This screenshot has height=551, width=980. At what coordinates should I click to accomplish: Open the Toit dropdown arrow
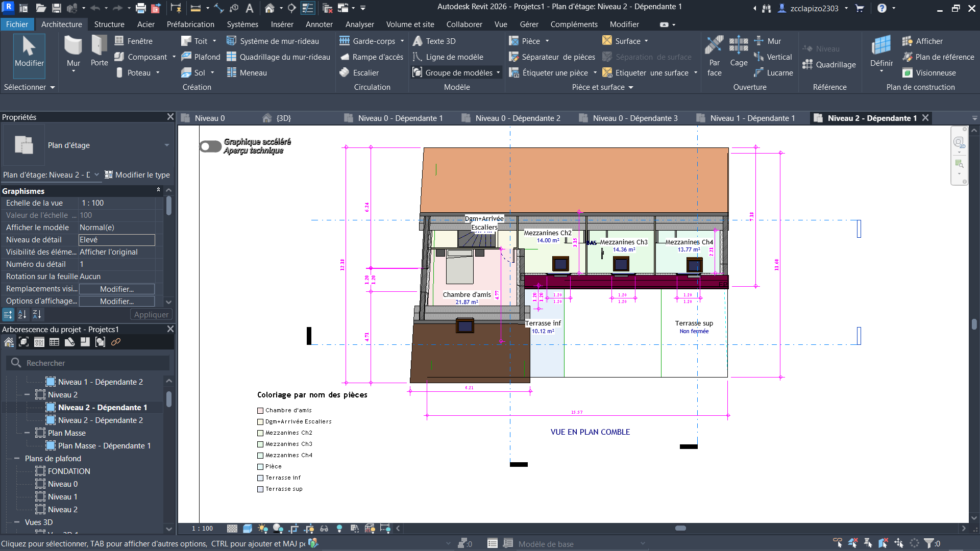click(214, 41)
